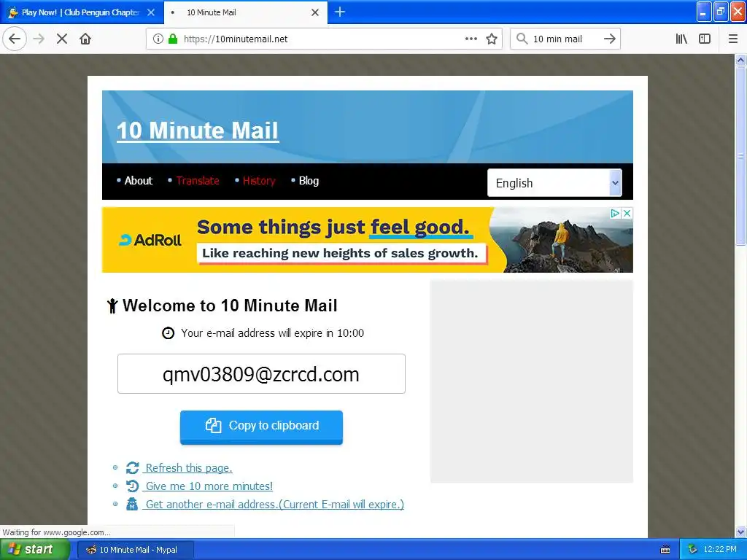Viewport: 747px width, 560px height.
Task: Click the clock-rewind icon beside 10 more minutes
Action: [133, 486]
